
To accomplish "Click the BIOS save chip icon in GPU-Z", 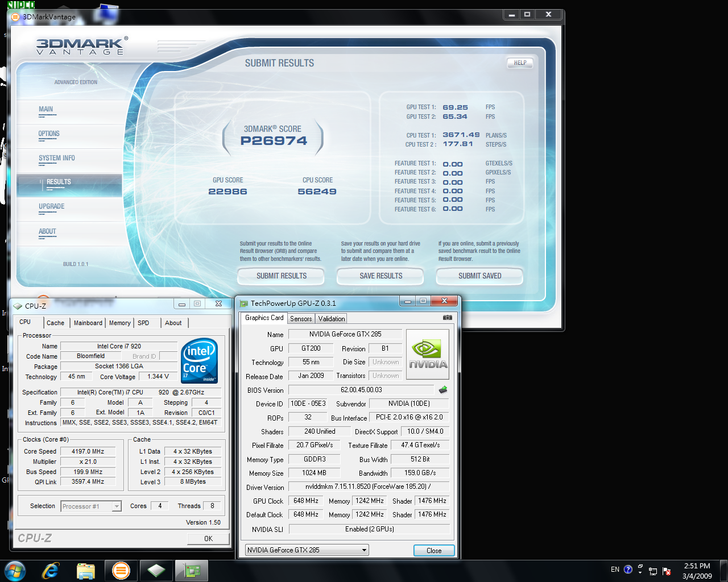I will pos(443,390).
